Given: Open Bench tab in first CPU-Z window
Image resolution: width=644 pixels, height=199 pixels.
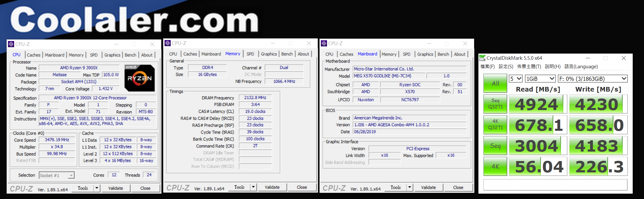Looking at the screenshot, I should (x=130, y=55).
